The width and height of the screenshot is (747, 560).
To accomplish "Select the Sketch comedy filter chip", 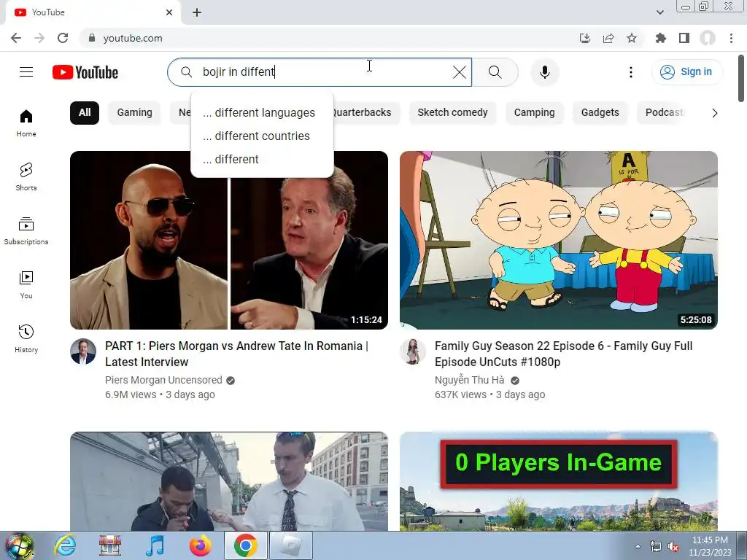I will 452,113.
